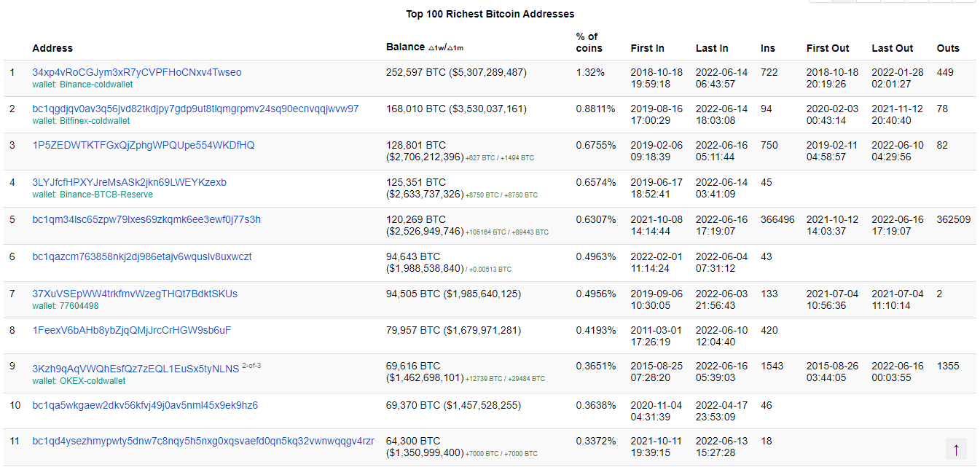Open address bc1qm34lsc65zpw79lxes69zkqmk6ee3ewf0j77s3h

tap(146, 219)
